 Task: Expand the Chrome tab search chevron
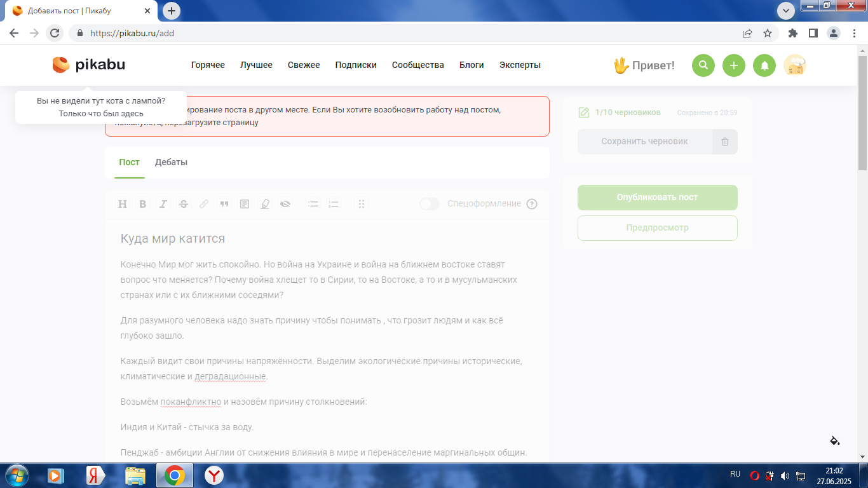(786, 11)
